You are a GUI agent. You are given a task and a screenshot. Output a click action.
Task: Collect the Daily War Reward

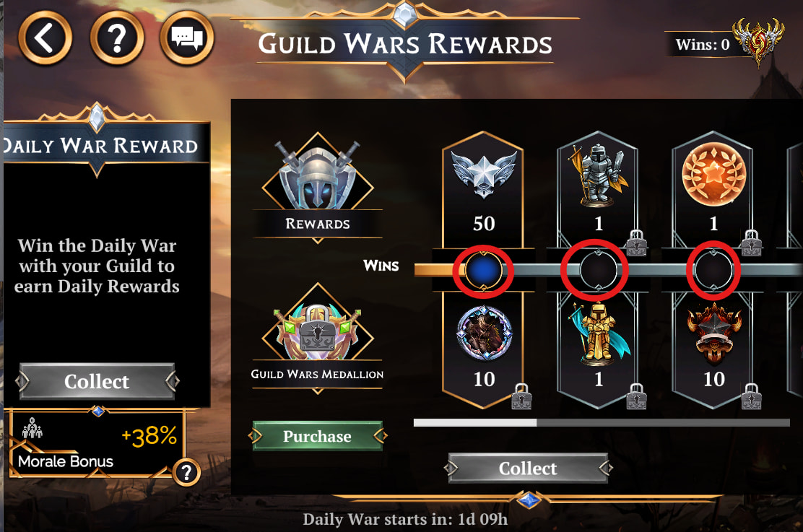tap(97, 381)
